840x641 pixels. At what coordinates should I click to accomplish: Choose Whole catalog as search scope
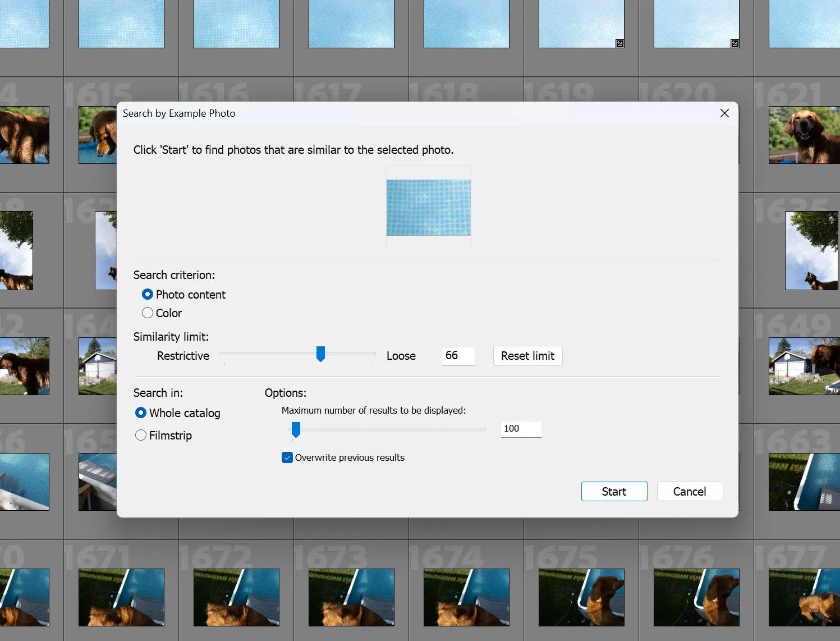[141, 413]
